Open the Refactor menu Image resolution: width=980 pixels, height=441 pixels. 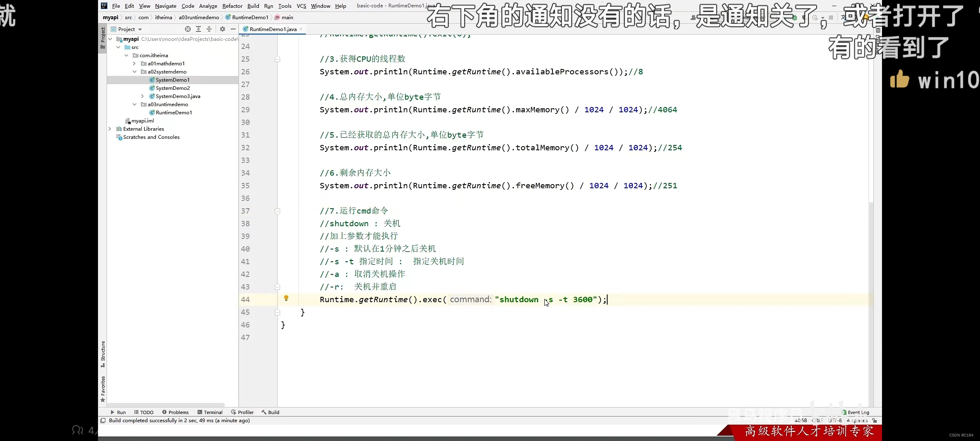pos(232,6)
